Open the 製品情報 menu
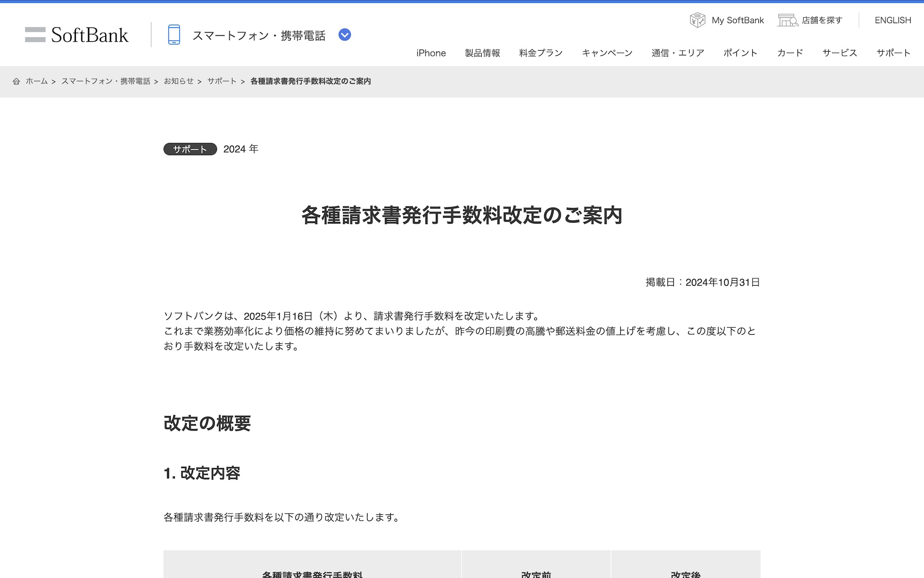The width and height of the screenshot is (924, 578). (482, 53)
